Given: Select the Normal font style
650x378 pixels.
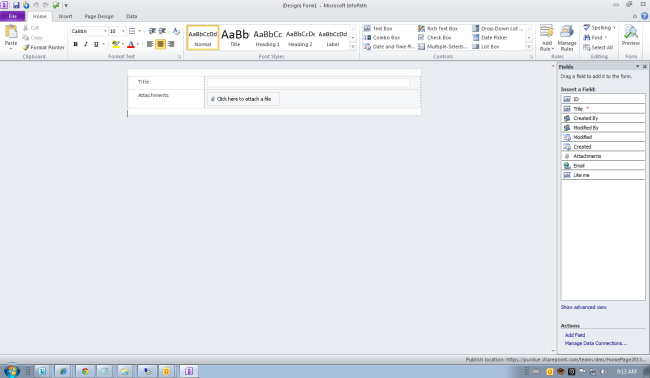Looking at the screenshot, I should [203, 38].
